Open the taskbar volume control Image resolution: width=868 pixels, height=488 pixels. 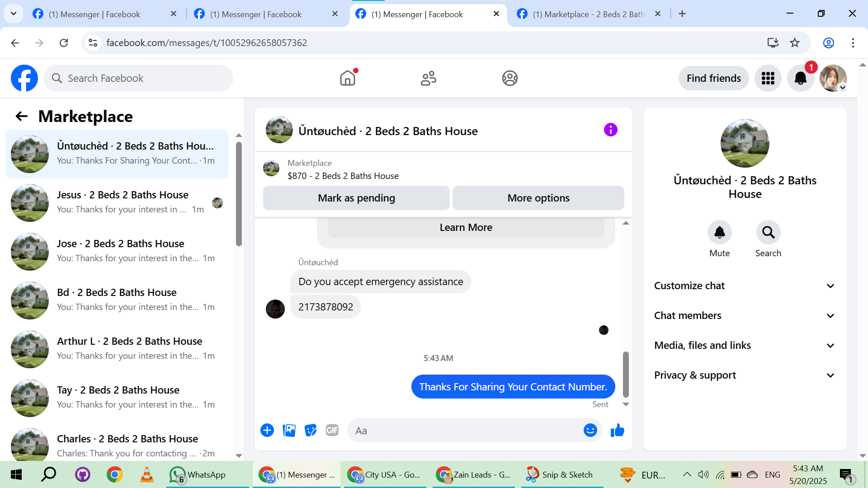coord(703,474)
